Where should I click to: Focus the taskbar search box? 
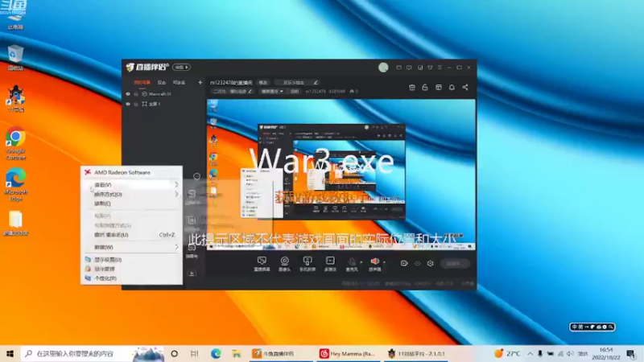93,353
